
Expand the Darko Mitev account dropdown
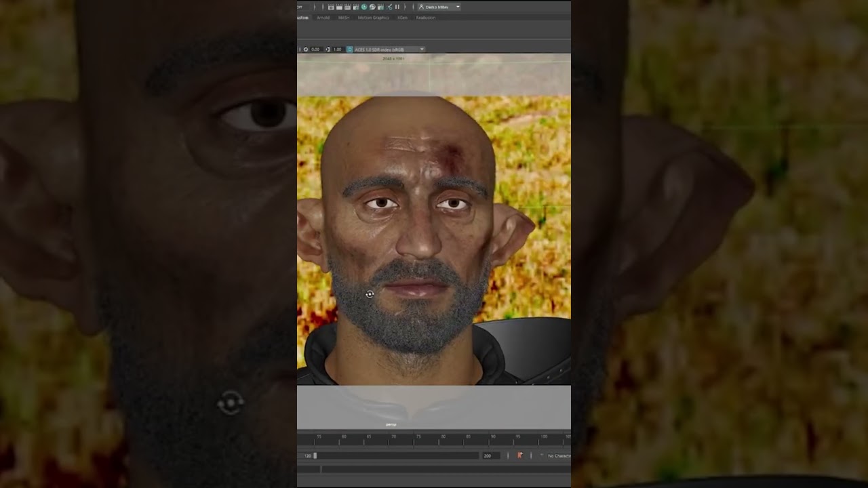(x=439, y=7)
